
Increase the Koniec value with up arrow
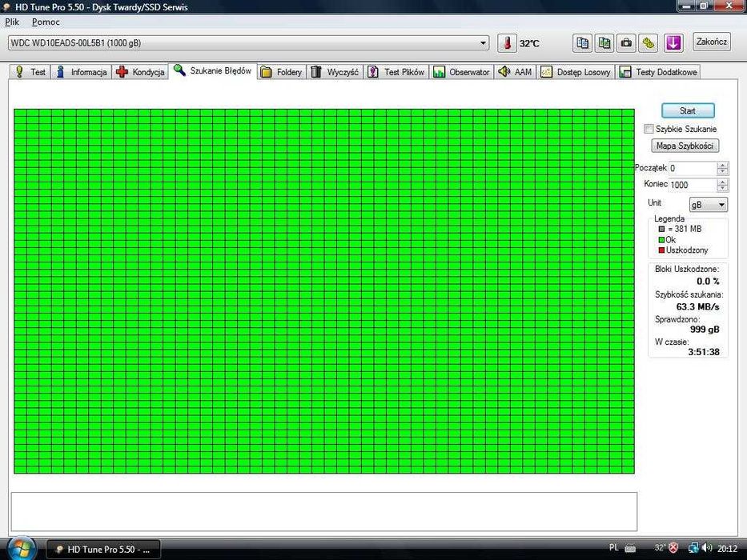pos(723,182)
